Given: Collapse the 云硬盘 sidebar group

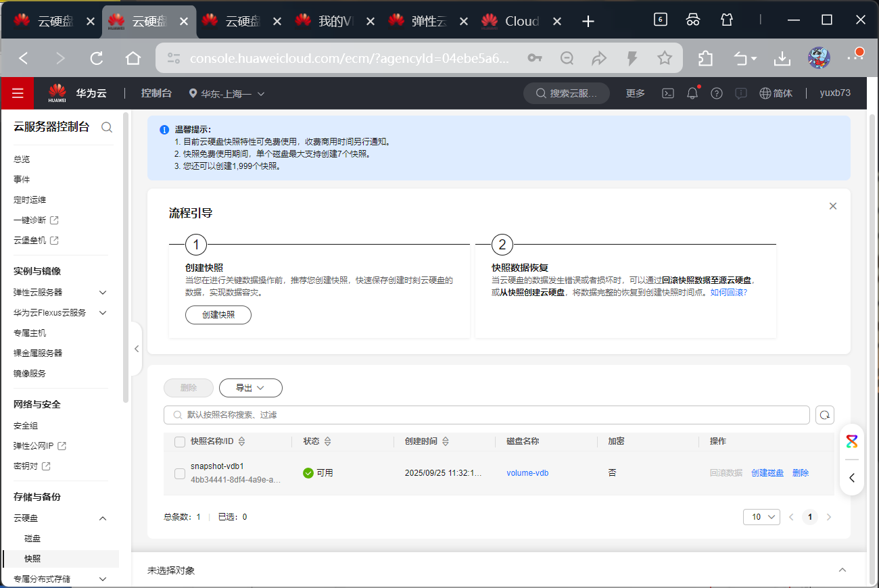Looking at the screenshot, I should [103, 518].
